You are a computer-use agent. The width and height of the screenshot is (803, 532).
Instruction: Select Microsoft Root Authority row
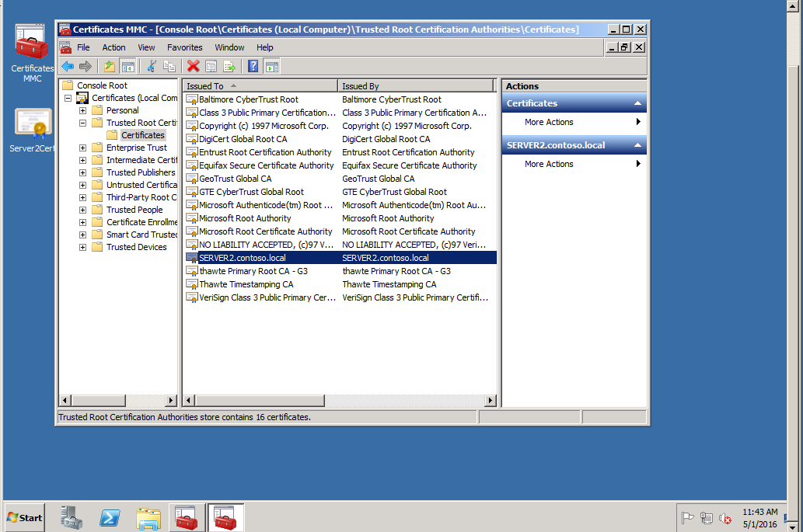pos(340,218)
